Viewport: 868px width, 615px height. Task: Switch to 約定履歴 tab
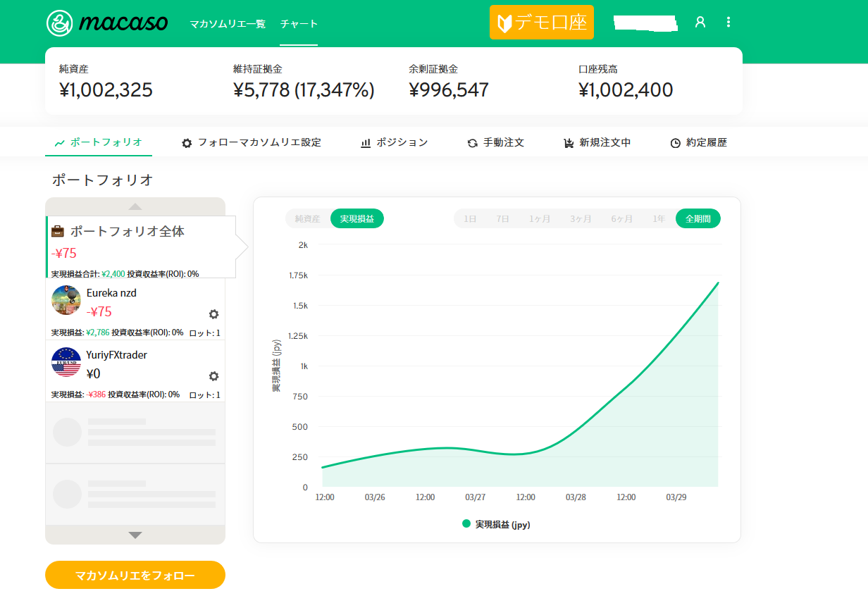tap(698, 142)
